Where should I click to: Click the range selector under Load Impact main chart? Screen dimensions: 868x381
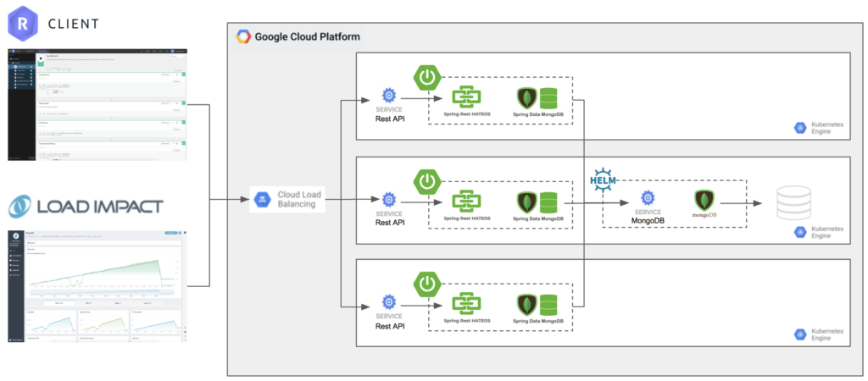point(102,292)
